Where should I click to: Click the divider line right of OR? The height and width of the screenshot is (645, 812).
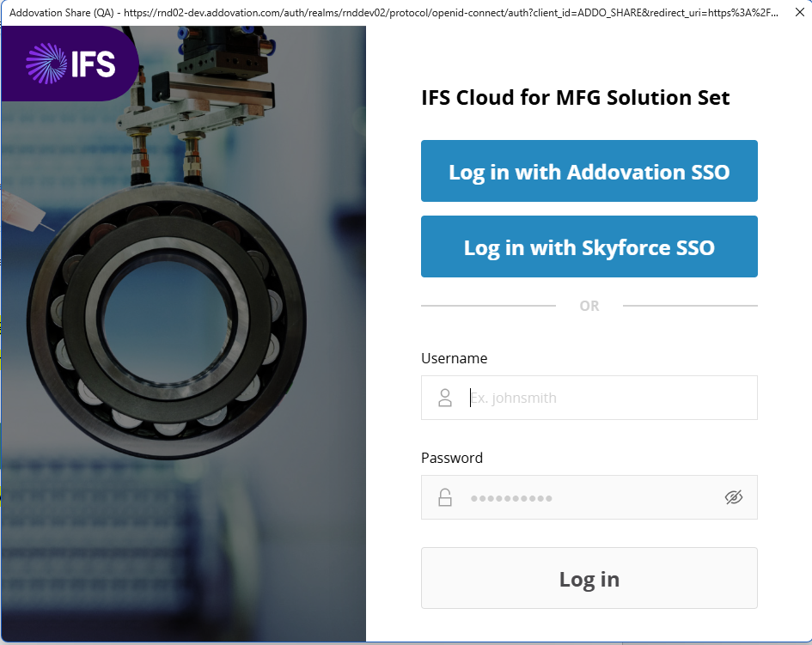coord(689,306)
